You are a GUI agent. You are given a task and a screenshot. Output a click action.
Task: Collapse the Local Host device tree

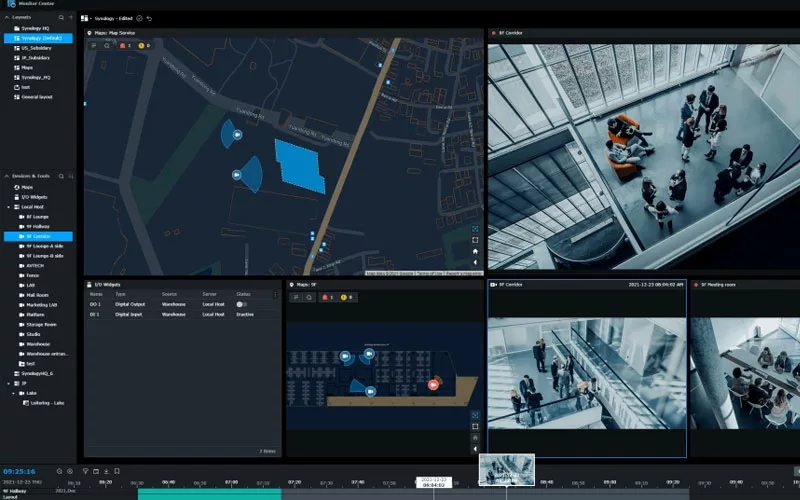pos(9,206)
